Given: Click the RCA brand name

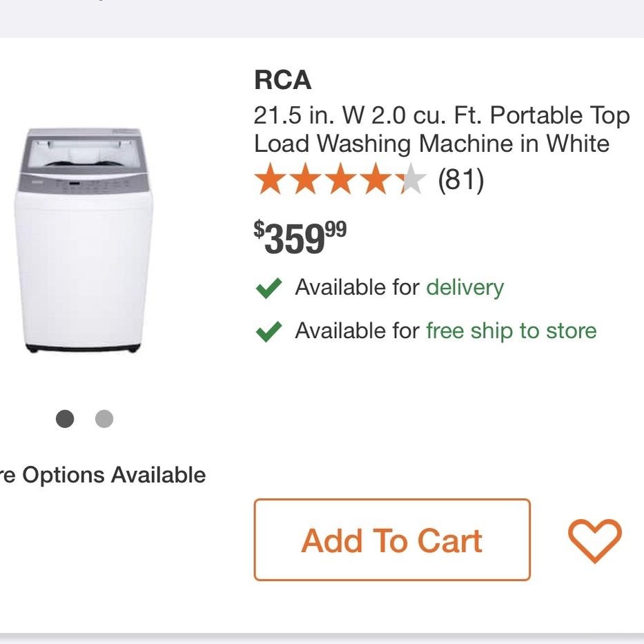Looking at the screenshot, I should tap(282, 79).
